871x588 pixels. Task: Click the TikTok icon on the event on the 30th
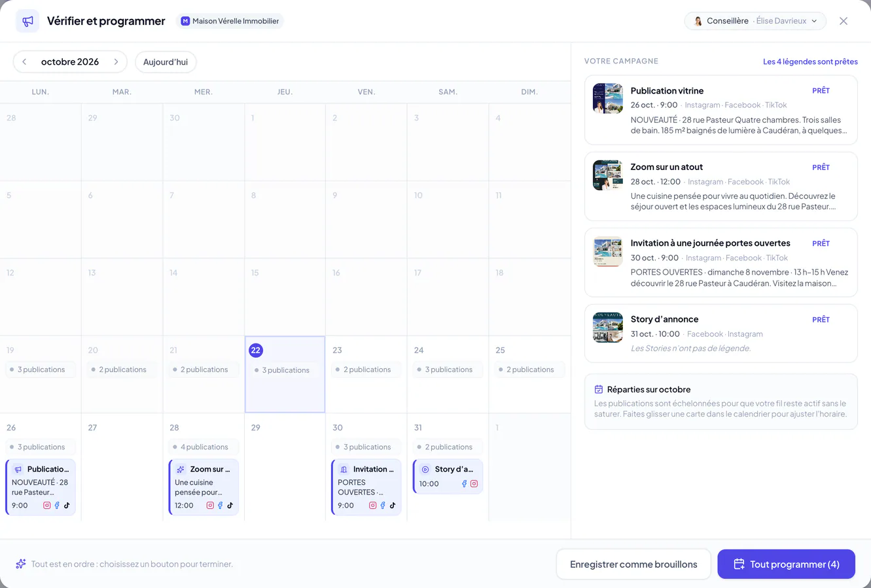coord(393,506)
